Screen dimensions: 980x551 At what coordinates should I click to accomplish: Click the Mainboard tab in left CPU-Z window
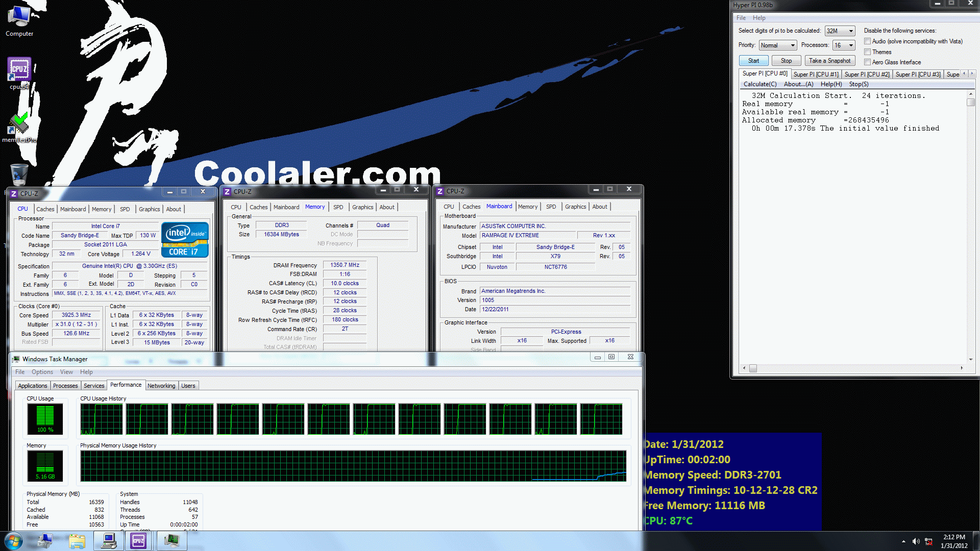[x=73, y=209]
